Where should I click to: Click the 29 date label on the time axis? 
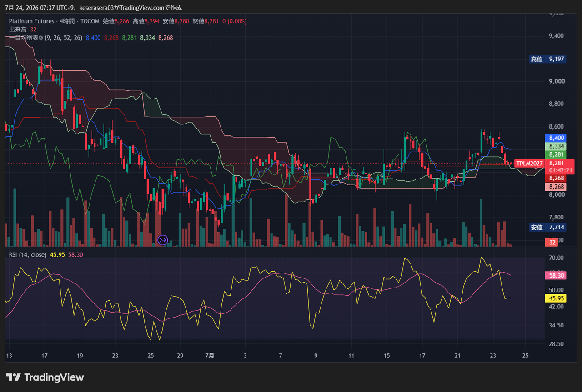coord(180,356)
